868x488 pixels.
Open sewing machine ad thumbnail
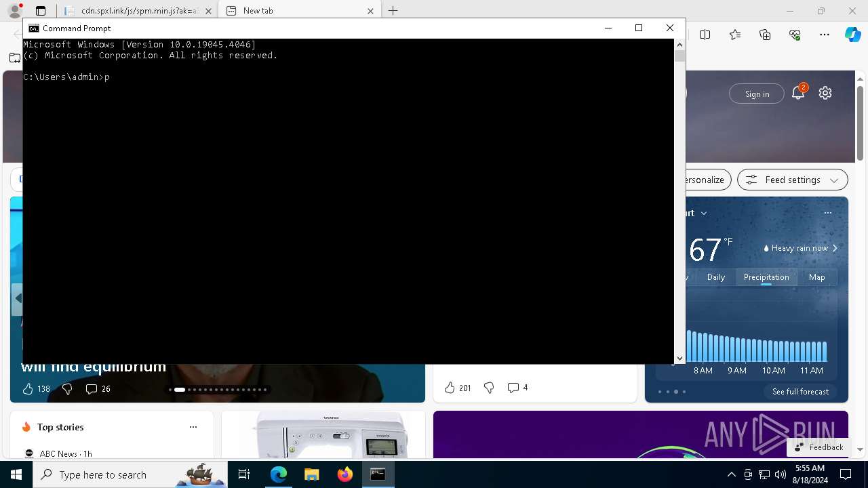tap(323, 434)
